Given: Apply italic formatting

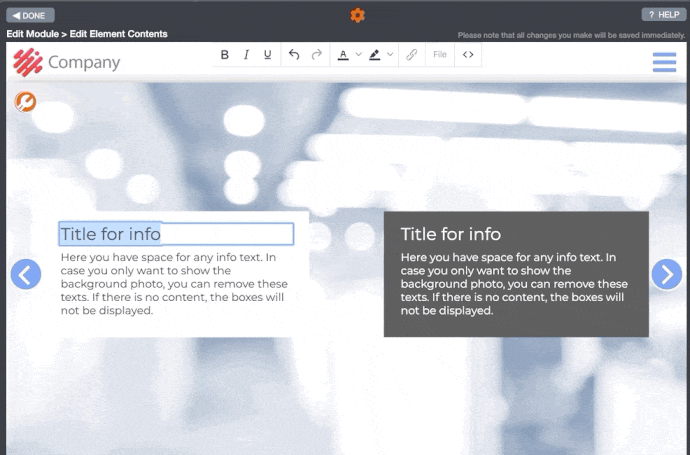Looking at the screenshot, I should click(246, 55).
